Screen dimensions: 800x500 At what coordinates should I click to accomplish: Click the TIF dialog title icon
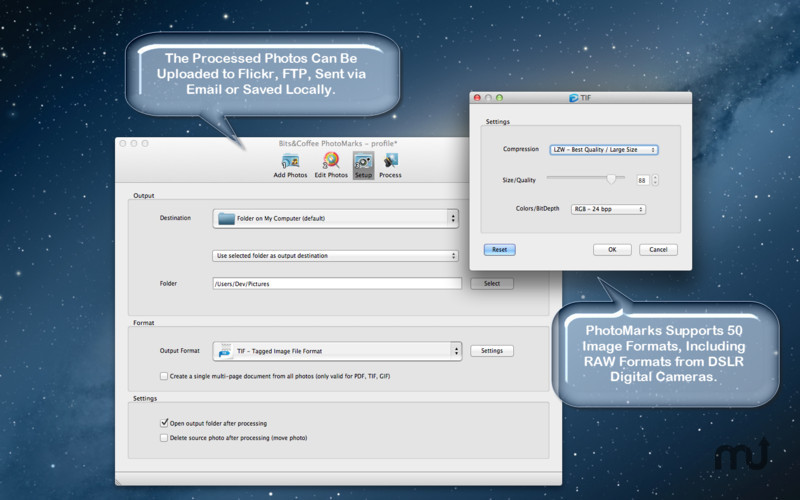(x=573, y=98)
